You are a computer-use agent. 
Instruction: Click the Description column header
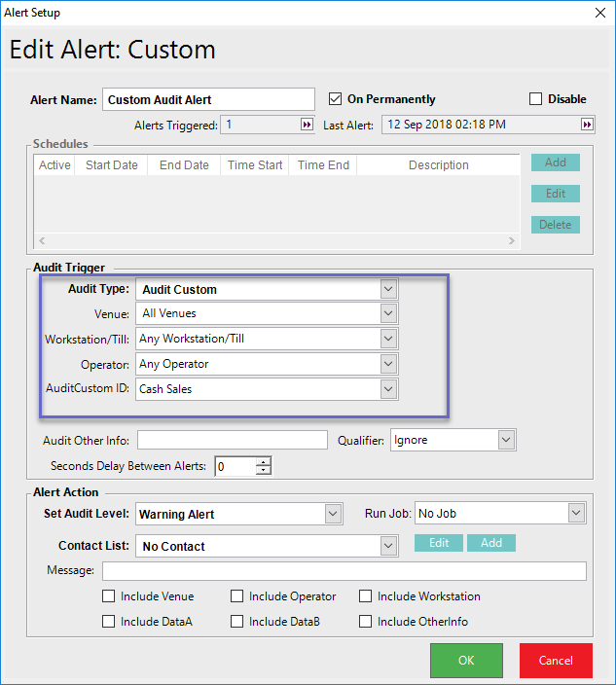coord(438,165)
